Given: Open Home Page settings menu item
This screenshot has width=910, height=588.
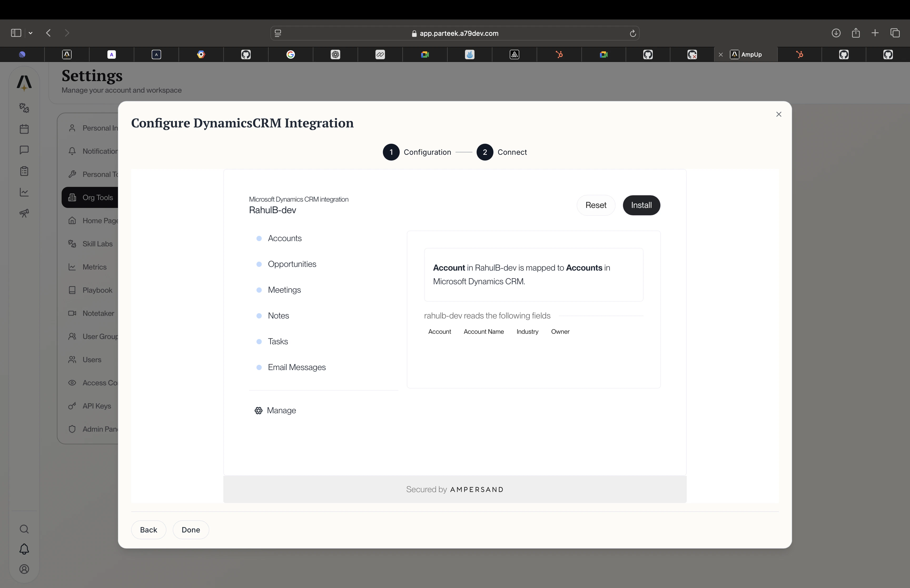Looking at the screenshot, I should click(90, 221).
